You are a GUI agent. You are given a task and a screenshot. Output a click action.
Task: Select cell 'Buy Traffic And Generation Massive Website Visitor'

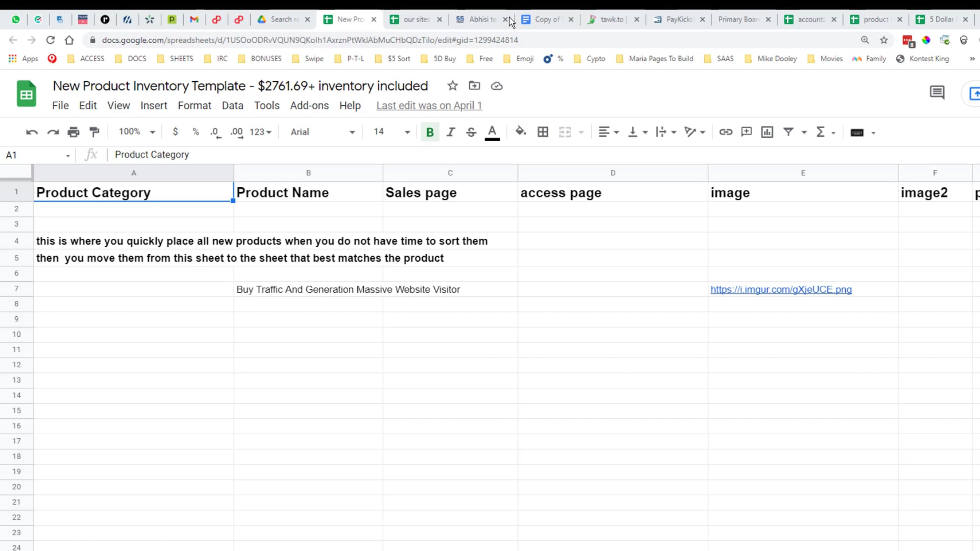pyautogui.click(x=308, y=289)
